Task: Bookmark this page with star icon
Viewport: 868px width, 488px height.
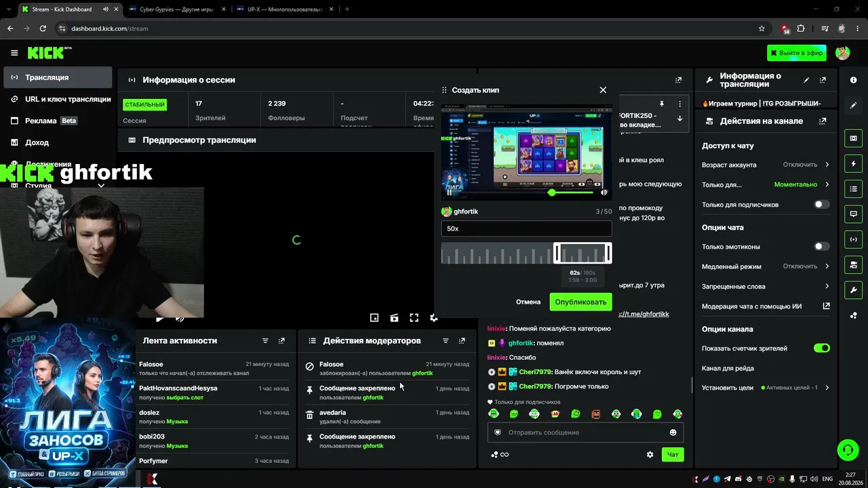Action: pyautogui.click(x=762, y=28)
